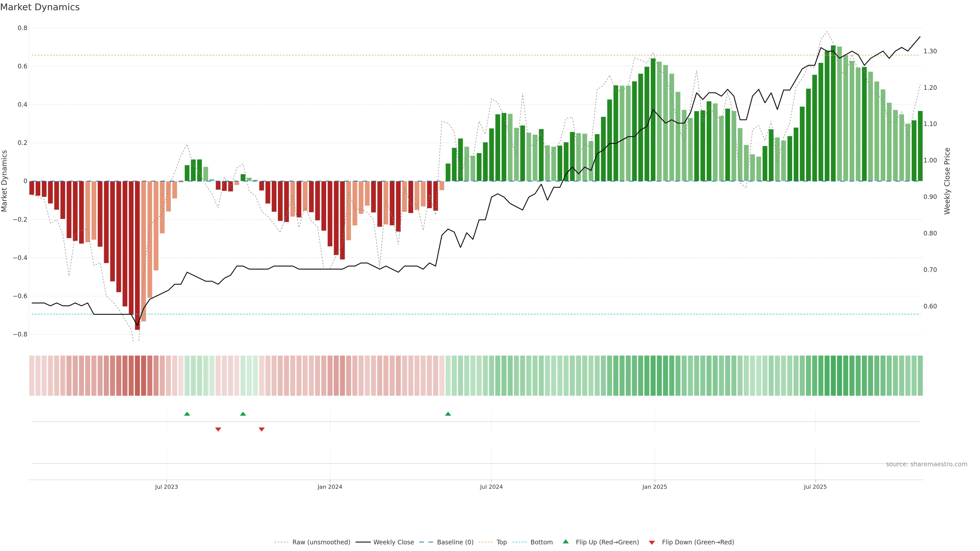Image resolution: width=980 pixels, height=551 pixels.
Task: Hide the Baseline (0) series via legend
Action: click(x=455, y=542)
